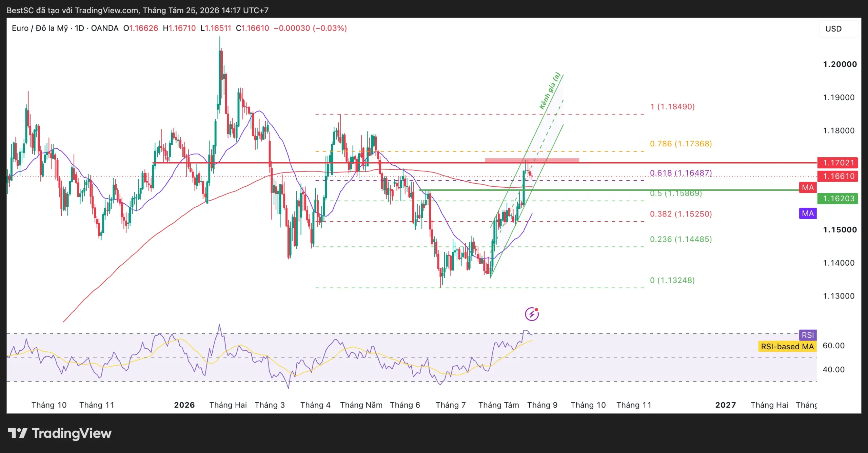
Task: Click the yellow RSI-based MA label
Action: (787, 347)
